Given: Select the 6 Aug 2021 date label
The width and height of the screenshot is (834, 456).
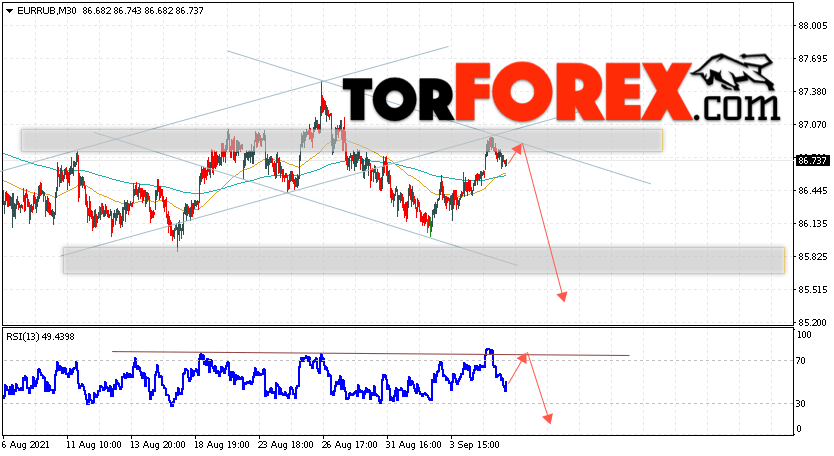Looking at the screenshot, I should tap(27, 444).
